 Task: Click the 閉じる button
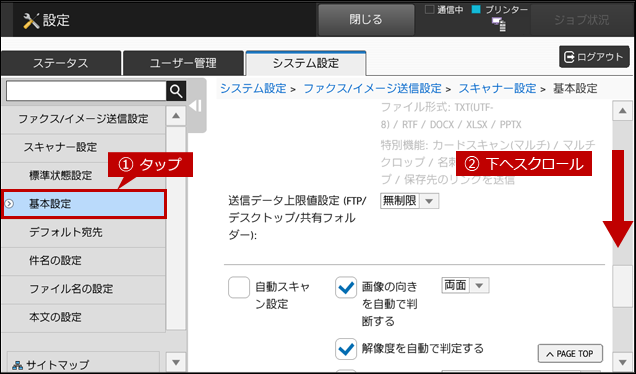click(x=366, y=20)
